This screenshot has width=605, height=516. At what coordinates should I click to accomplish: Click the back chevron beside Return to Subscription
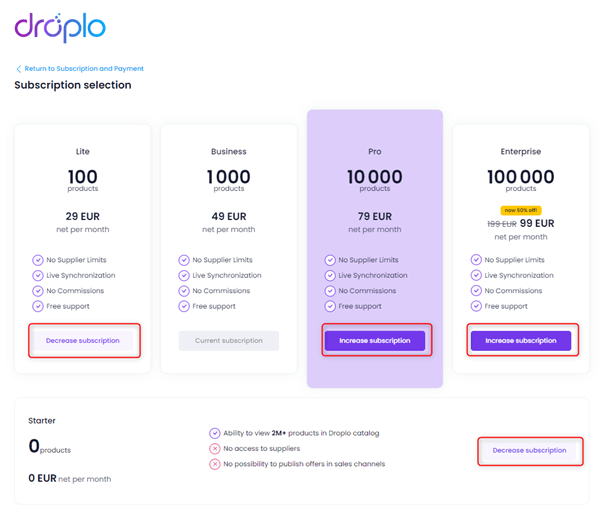(x=19, y=69)
